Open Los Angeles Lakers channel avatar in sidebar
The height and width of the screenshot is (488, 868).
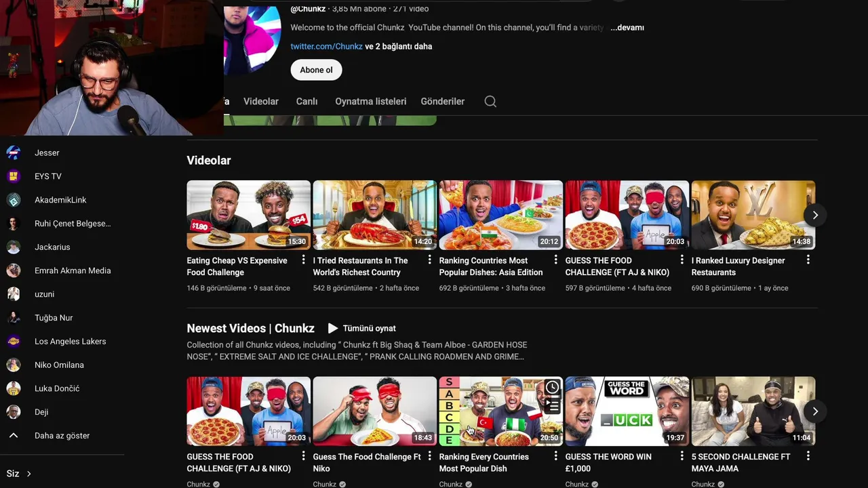tap(14, 341)
